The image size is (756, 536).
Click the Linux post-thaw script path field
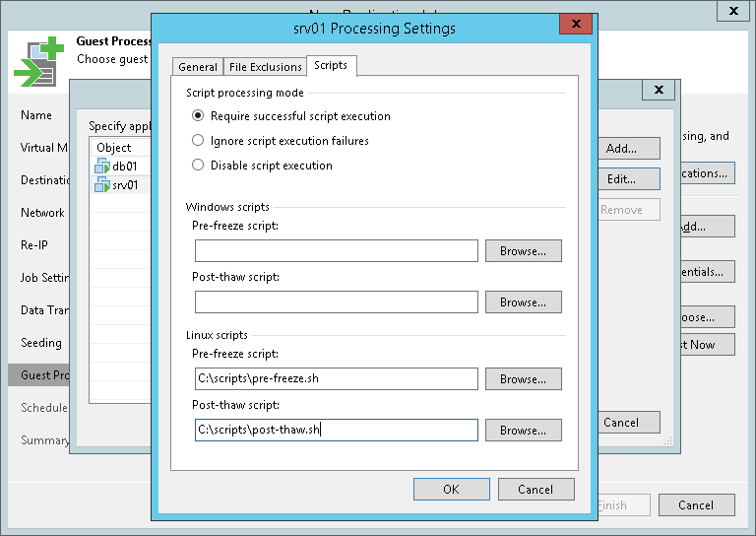click(336, 431)
